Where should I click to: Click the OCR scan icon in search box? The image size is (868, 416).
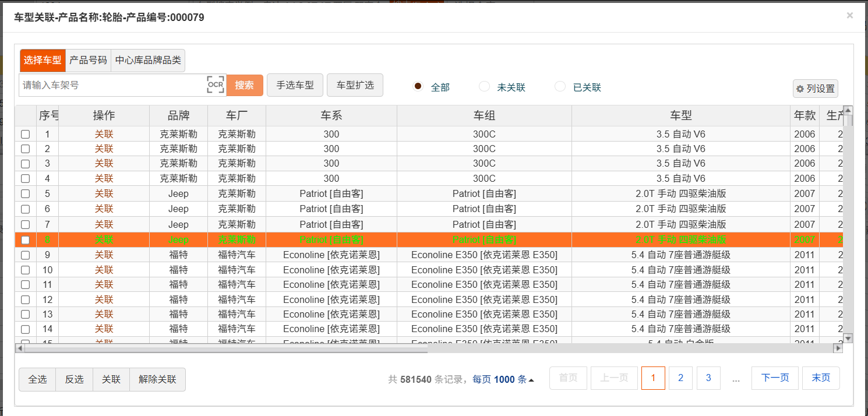216,85
